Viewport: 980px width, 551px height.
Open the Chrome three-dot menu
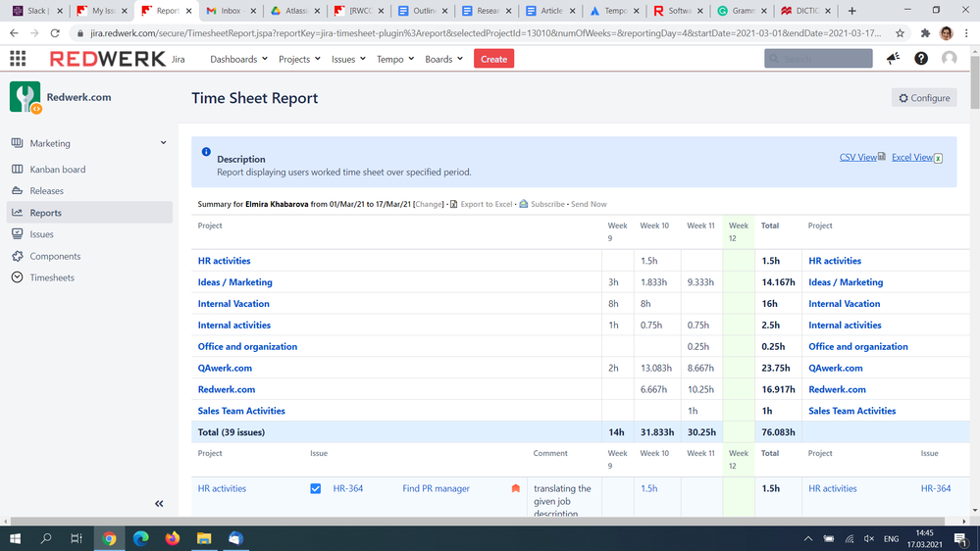pyautogui.click(x=967, y=33)
